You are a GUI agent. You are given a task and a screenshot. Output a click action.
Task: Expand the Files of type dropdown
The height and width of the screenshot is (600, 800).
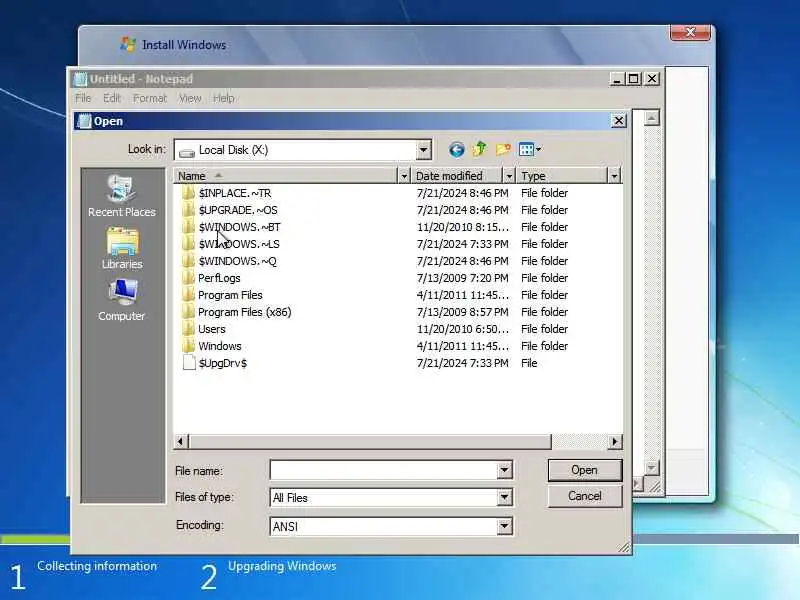pyautogui.click(x=504, y=497)
